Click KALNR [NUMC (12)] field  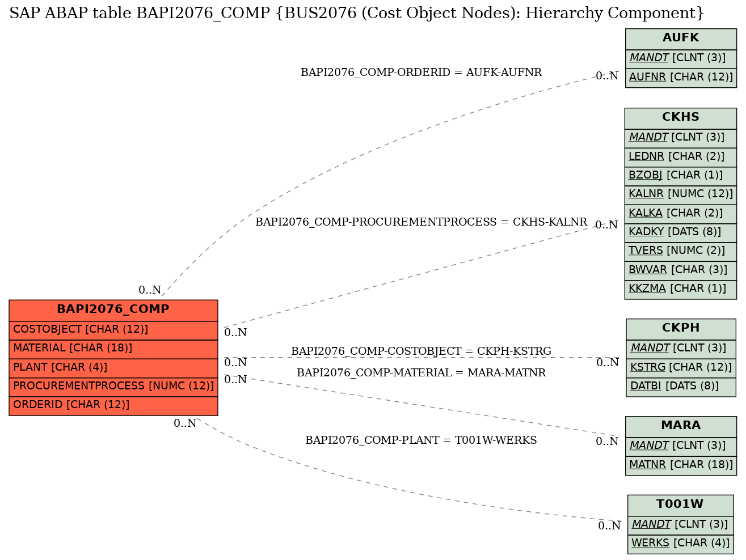681,194
